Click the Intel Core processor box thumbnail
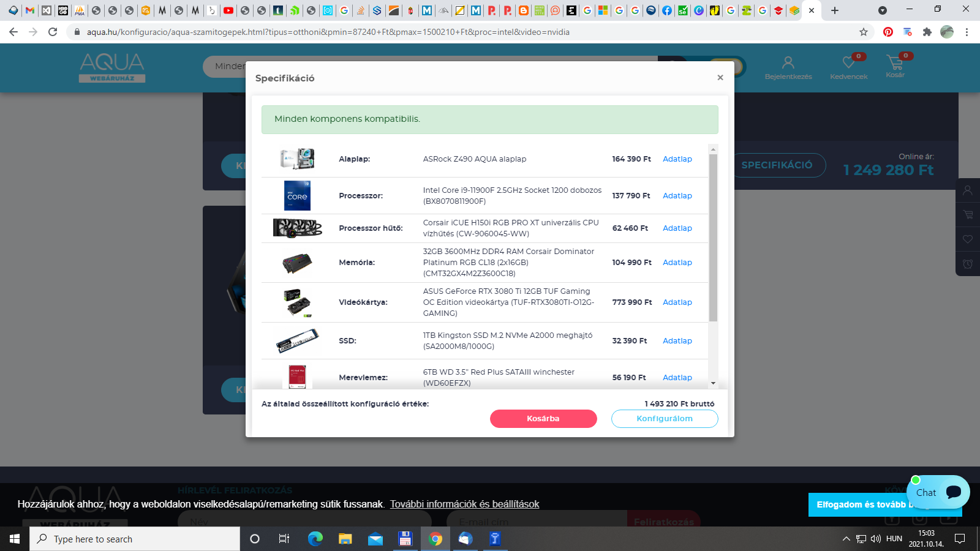980x551 pixels. [298, 196]
